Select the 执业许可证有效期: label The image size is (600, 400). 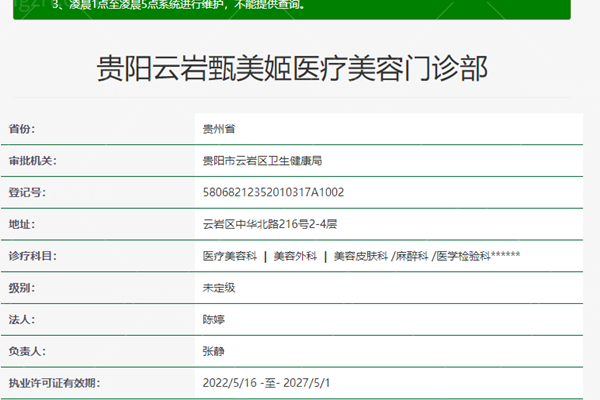(54, 383)
